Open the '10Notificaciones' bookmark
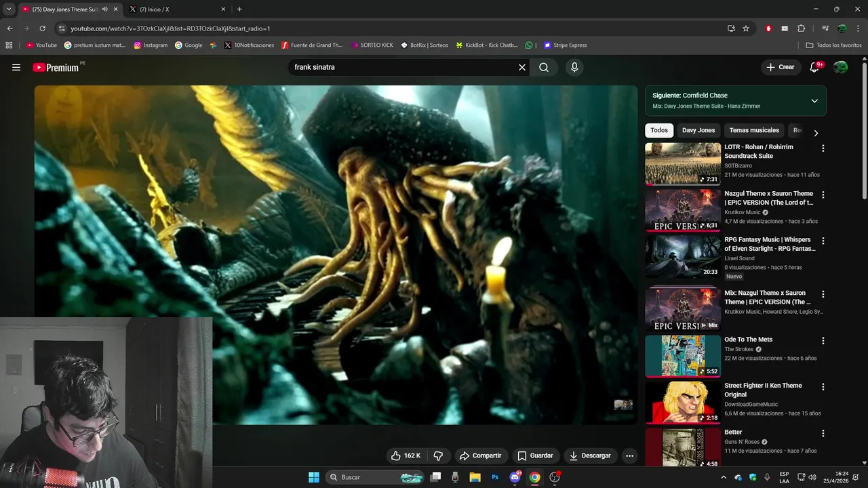Screen dimensions: 868x488 coord(249,45)
